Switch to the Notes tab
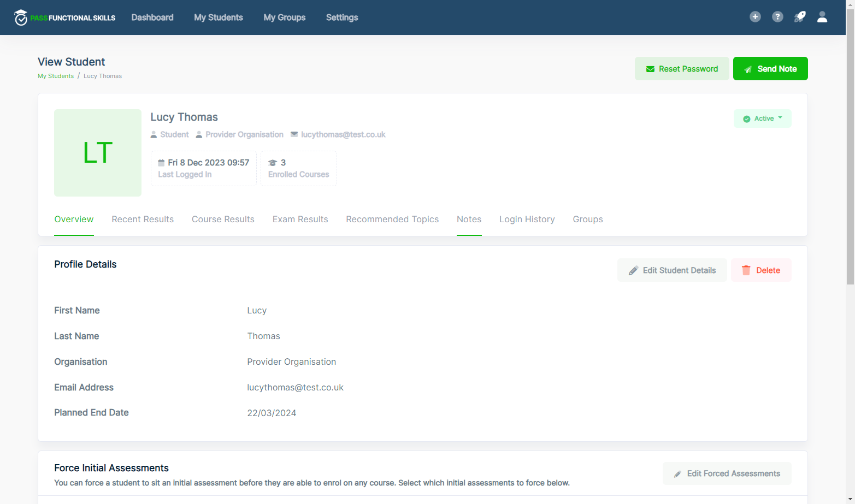 tap(469, 219)
